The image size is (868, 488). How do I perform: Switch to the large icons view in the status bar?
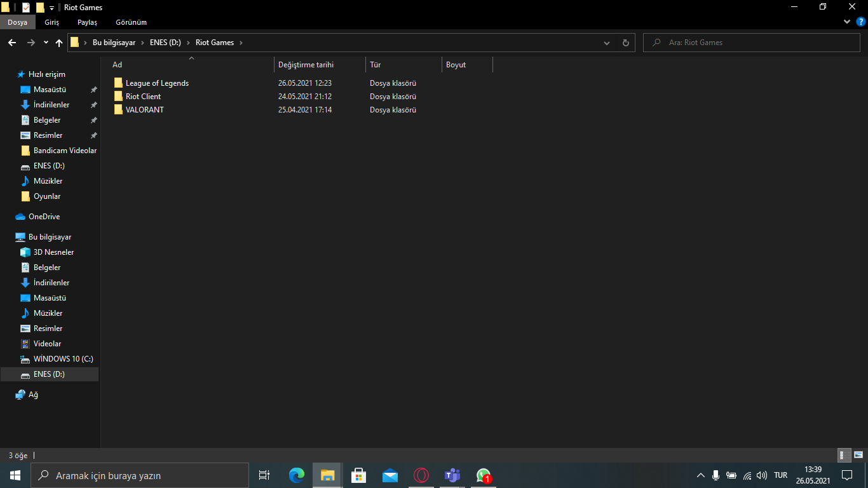tap(858, 455)
